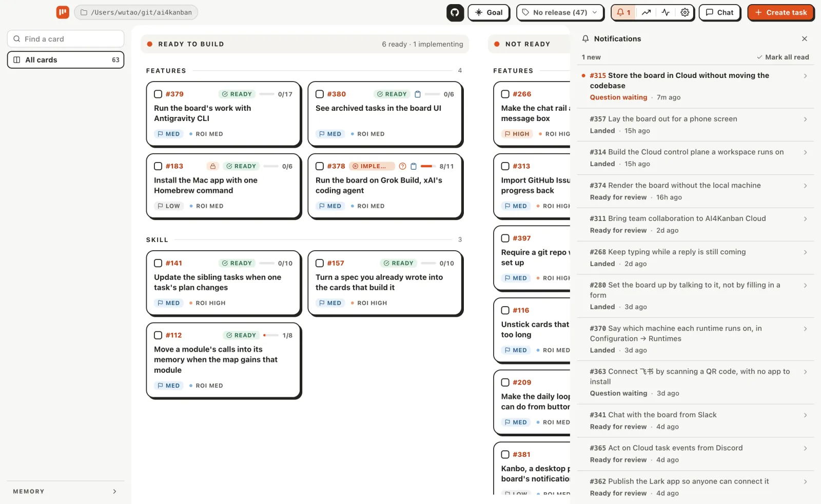Click the READY badge on card #379
The image size is (821, 504).
(x=237, y=94)
